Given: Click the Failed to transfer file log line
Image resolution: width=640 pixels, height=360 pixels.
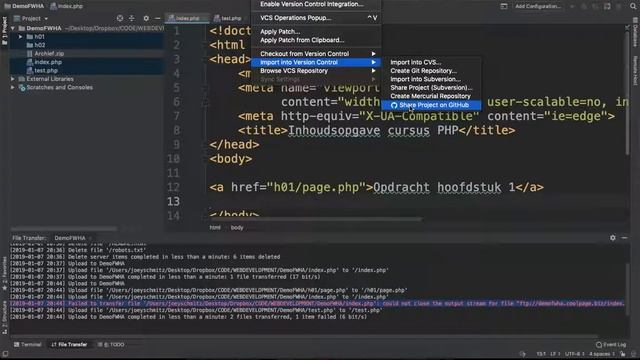Looking at the screenshot, I should coord(317,303).
